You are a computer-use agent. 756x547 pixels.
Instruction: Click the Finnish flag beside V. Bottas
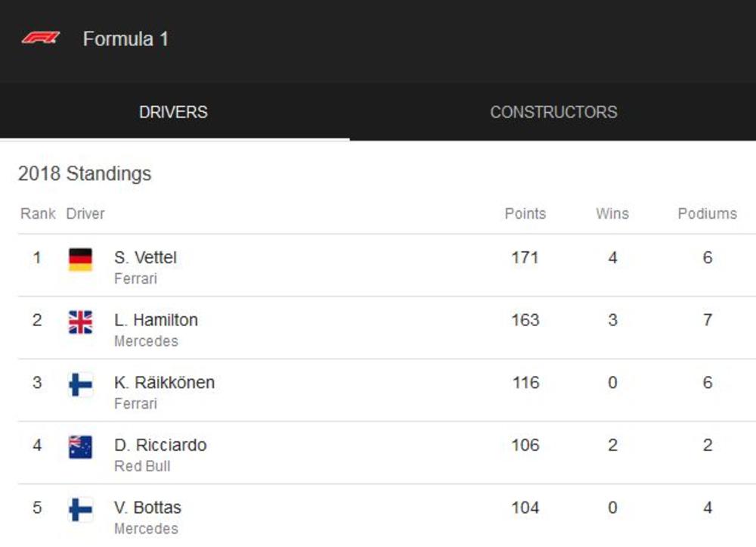(80, 509)
